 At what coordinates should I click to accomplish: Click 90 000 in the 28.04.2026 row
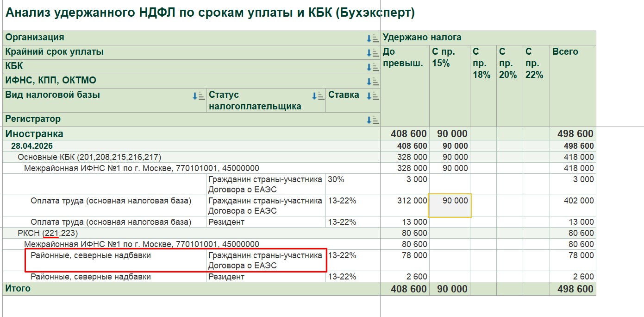click(x=450, y=146)
